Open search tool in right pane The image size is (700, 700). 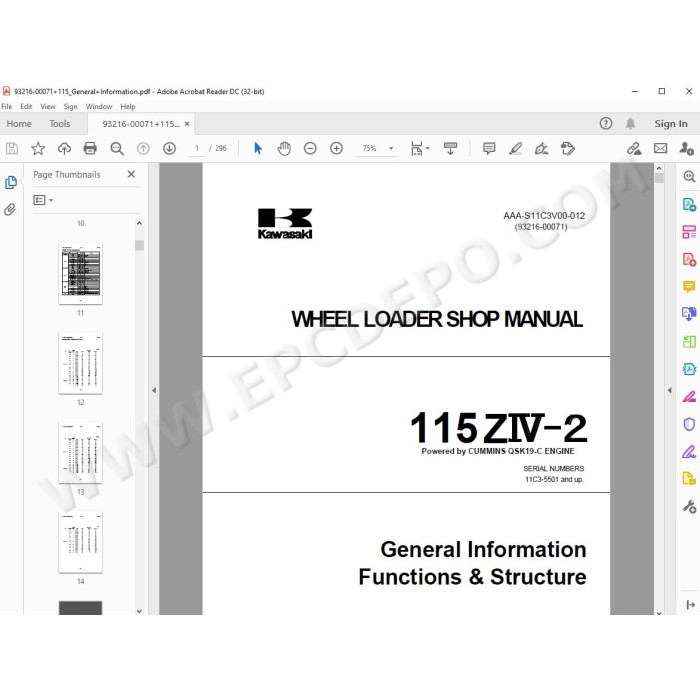click(x=689, y=176)
